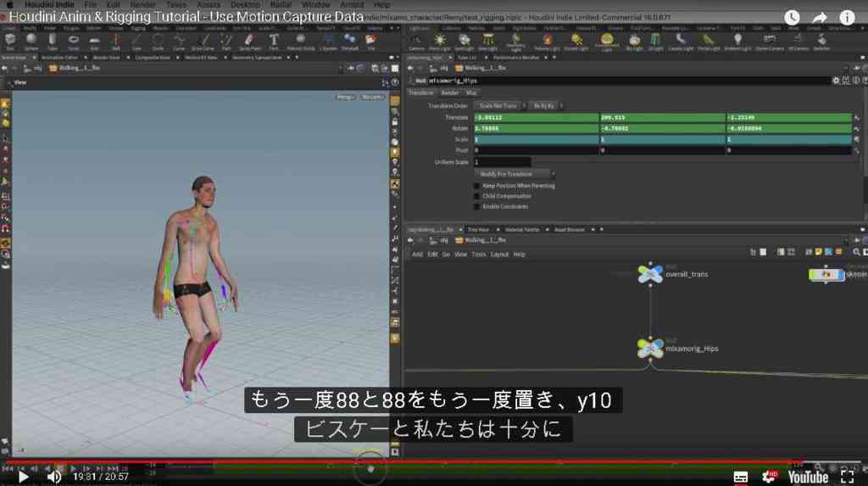This screenshot has height=486, width=868.
Task: Select the Null shelf tool
Action: 115,41
